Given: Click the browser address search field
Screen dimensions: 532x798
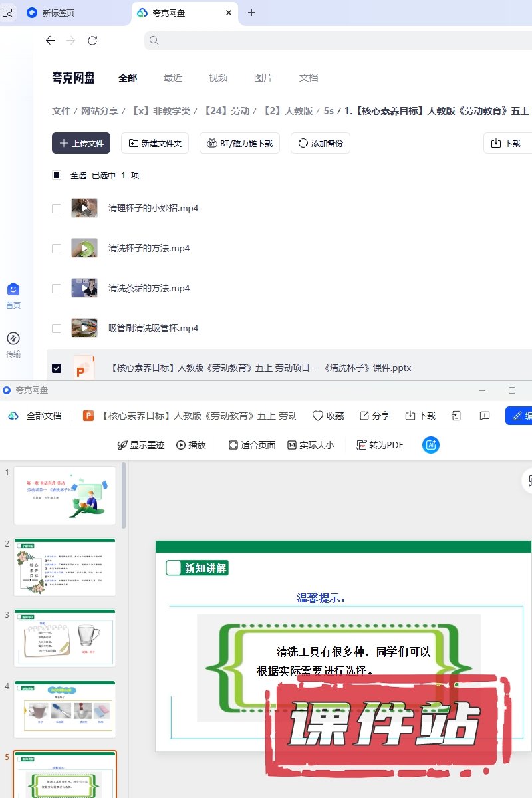Looking at the screenshot, I should (x=332, y=41).
